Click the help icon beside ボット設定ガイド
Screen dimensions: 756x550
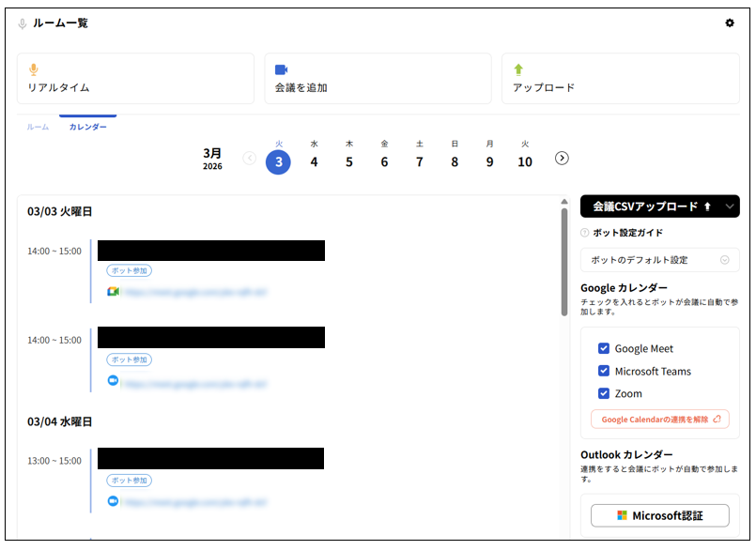point(585,233)
